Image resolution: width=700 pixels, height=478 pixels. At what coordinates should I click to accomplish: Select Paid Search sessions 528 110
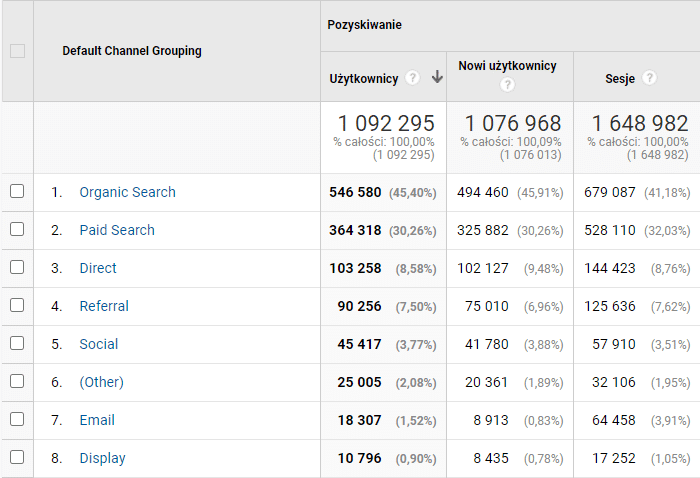click(x=609, y=230)
